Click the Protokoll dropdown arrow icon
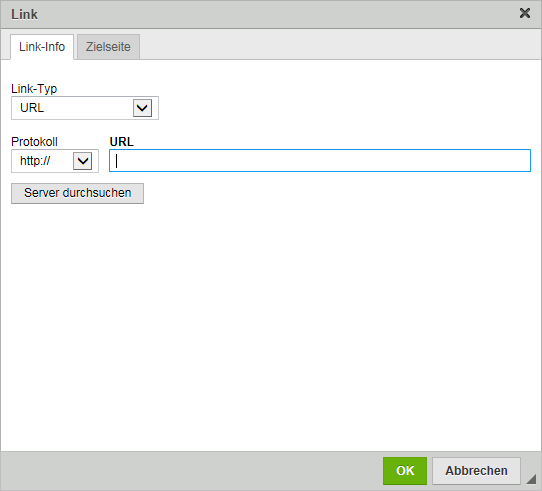The image size is (542, 491). click(83, 161)
